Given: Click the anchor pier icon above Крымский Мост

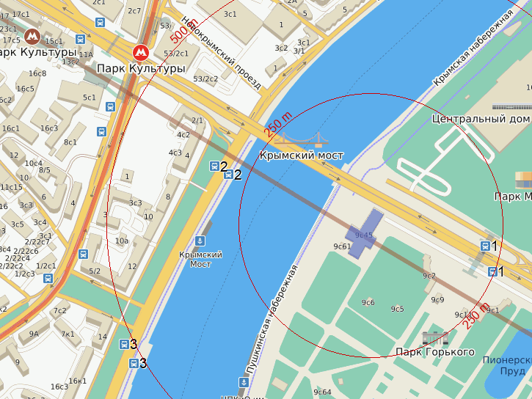Looking at the screenshot, I should point(200,241).
